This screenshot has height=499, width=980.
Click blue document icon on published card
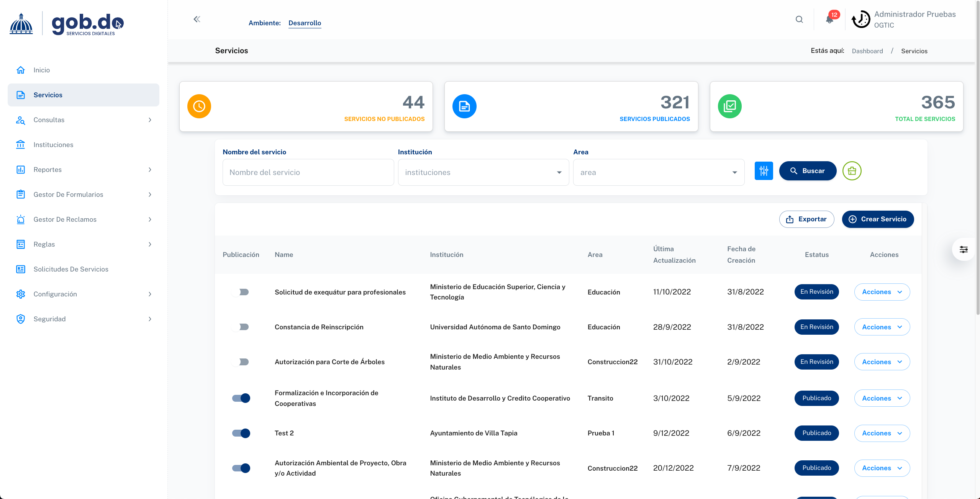pyautogui.click(x=464, y=106)
